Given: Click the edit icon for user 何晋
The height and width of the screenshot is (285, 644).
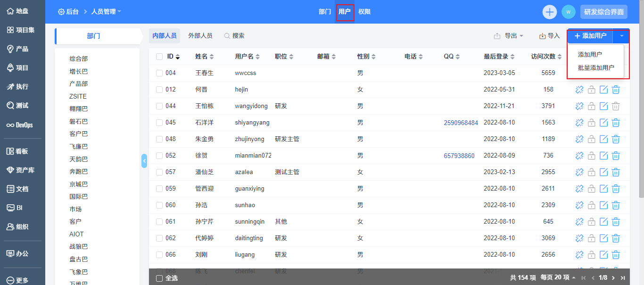Looking at the screenshot, I should click(x=603, y=90).
